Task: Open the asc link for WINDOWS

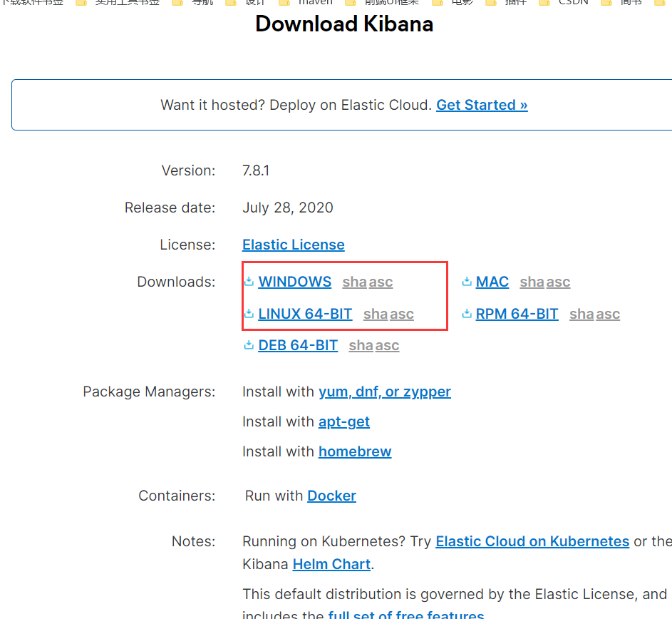Action: pyautogui.click(x=381, y=282)
